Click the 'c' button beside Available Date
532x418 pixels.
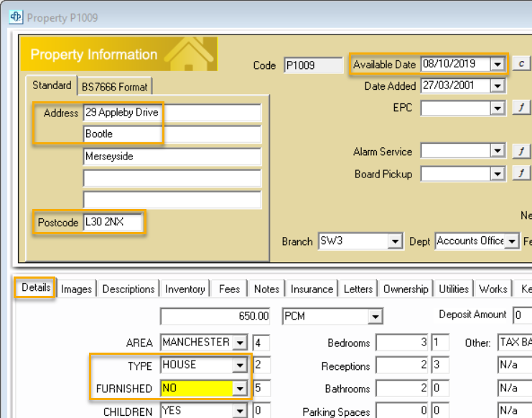pos(521,63)
